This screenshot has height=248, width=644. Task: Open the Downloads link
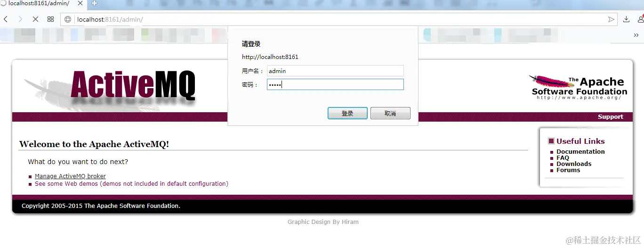(574, 164)
